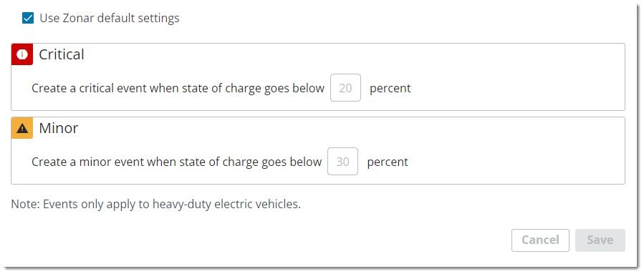
Task: Click 'percent' label beside critical field
Action: [390, 89]
